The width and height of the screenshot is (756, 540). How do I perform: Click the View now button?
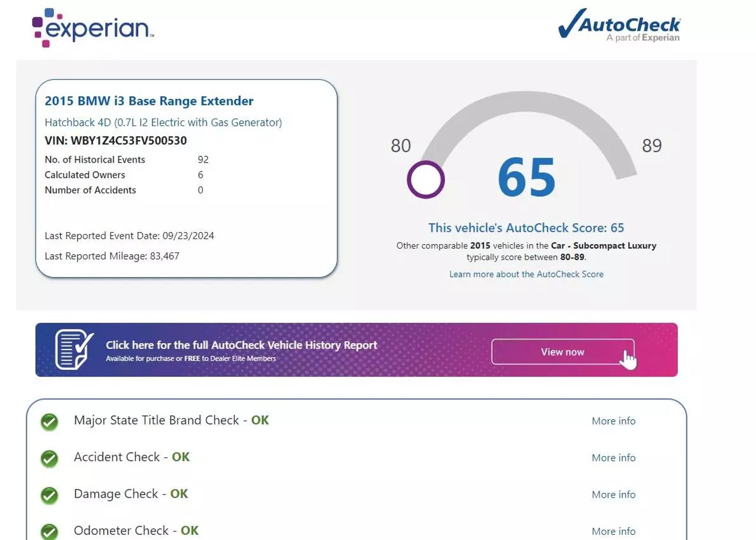click(x=563, y=352)
